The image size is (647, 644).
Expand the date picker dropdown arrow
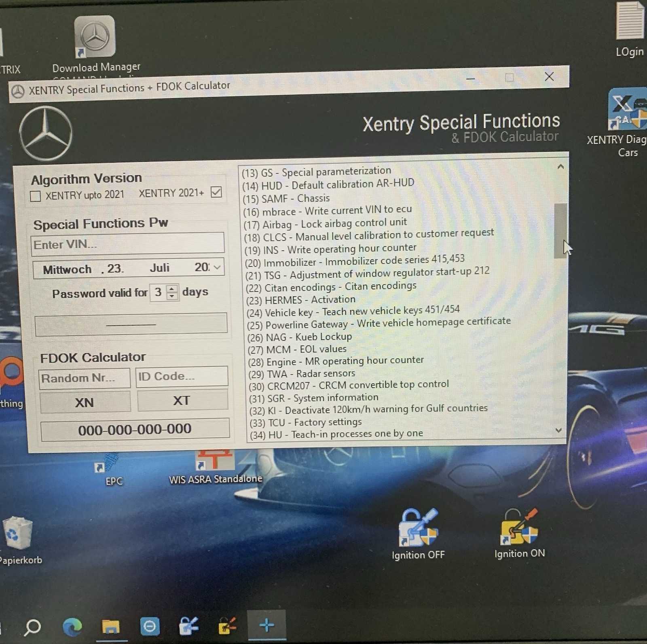click(218, 267)
